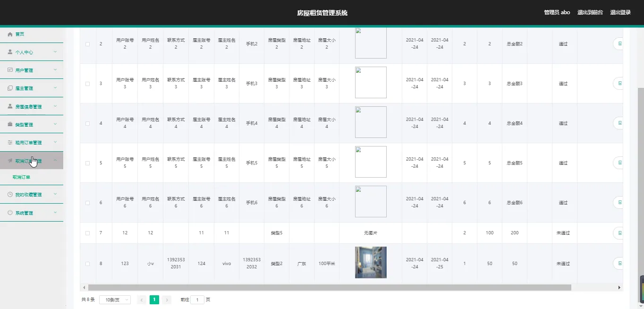Click the vivo cell in row 8
644x309 pixels.
227,264
